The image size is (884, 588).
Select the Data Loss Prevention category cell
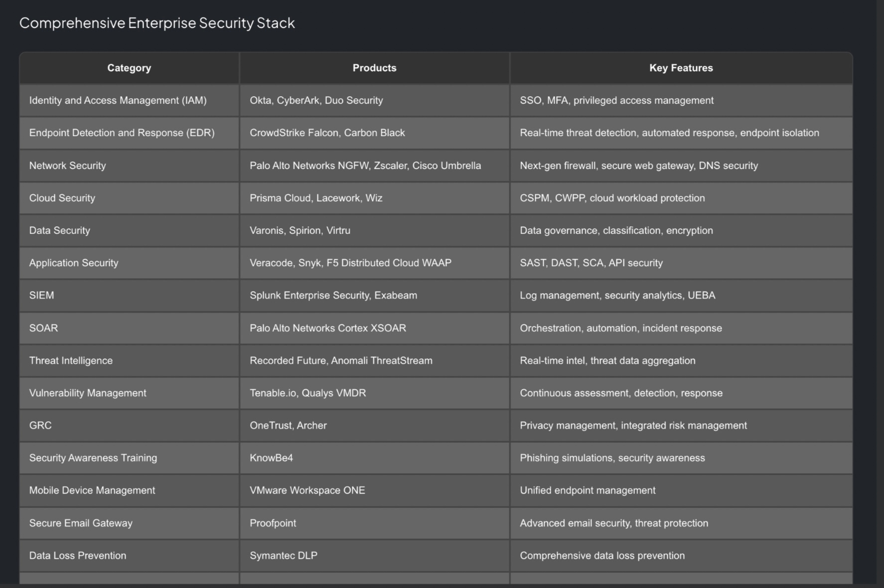coord(129,556)
